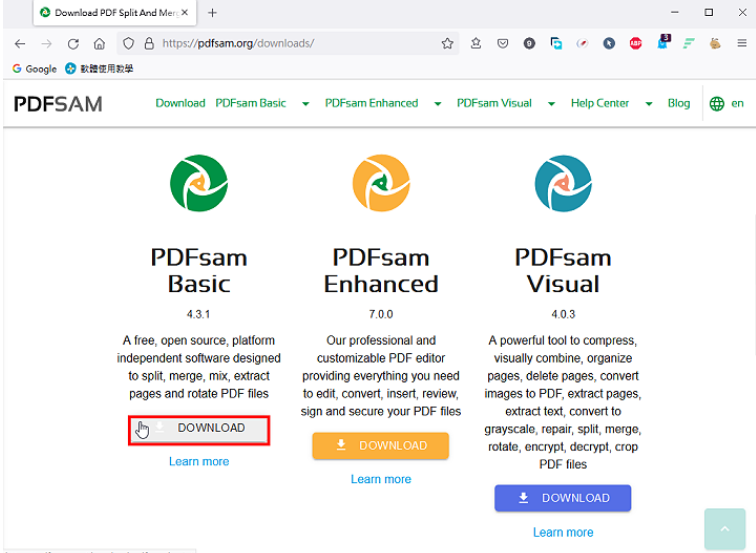
Task: Open the Help Center nav item
Action: [x=600, y=103]
